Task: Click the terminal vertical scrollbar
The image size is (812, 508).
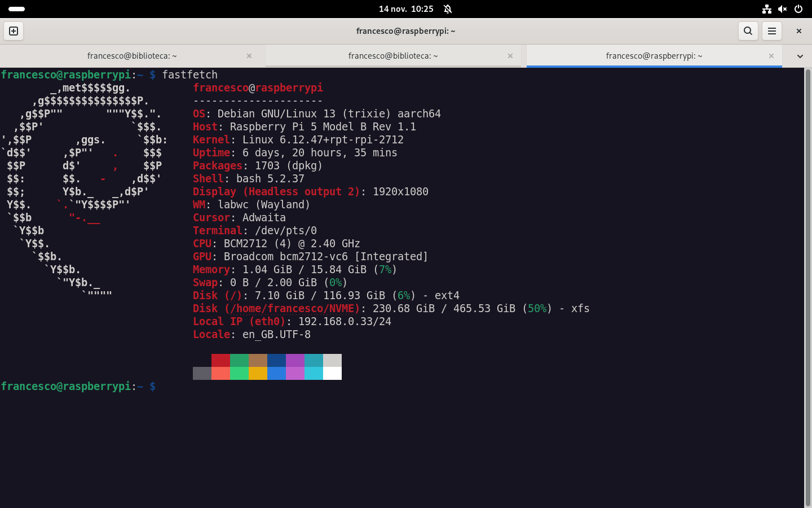Action: tap(807, 282)
